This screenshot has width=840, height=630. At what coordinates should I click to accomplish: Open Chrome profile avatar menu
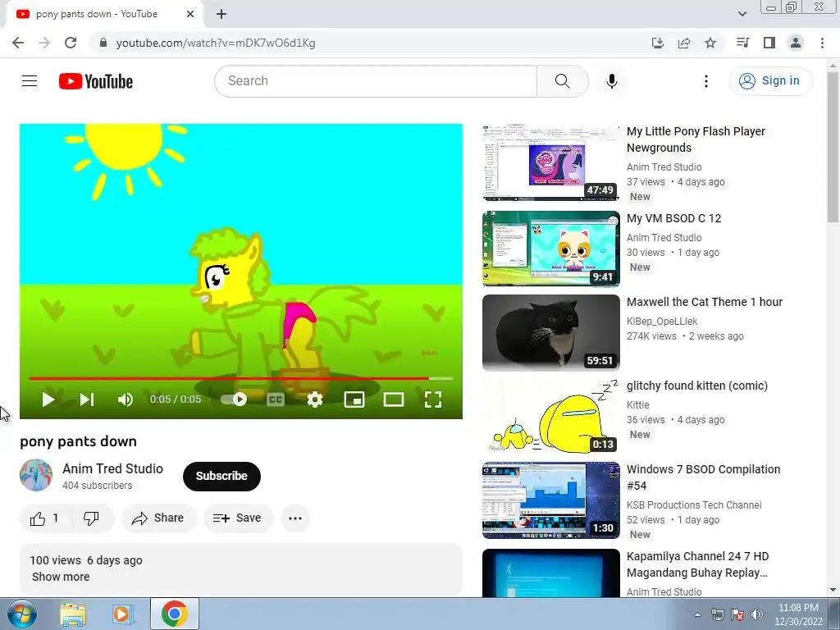796,43
